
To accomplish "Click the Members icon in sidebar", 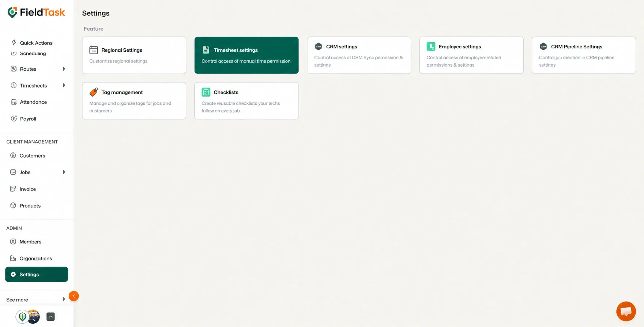I will 13,242.
